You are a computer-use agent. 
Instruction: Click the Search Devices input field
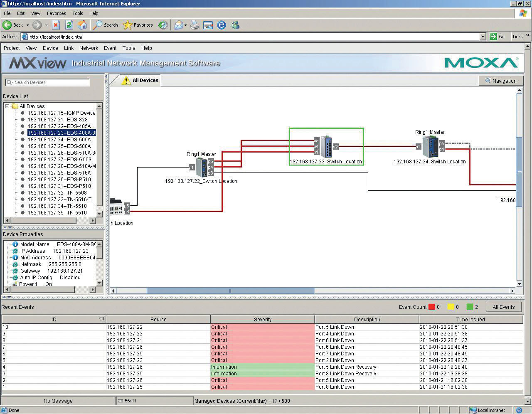[51, 82]
